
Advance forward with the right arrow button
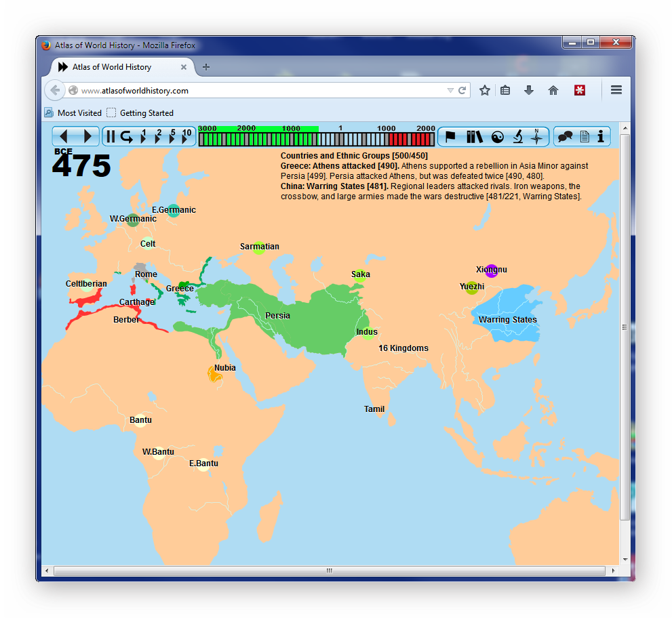tap(87, 136)
